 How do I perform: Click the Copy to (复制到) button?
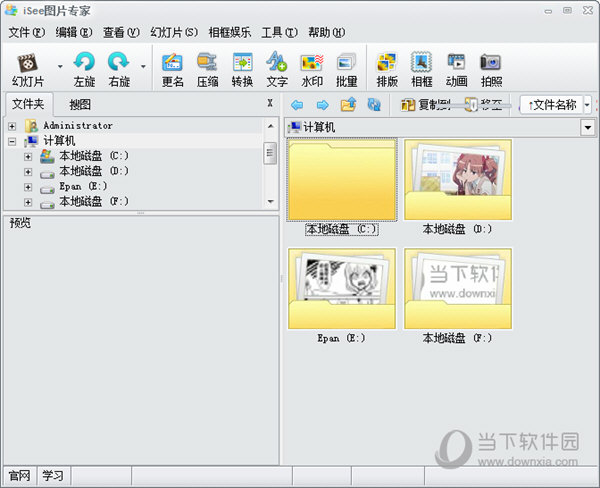425,104
